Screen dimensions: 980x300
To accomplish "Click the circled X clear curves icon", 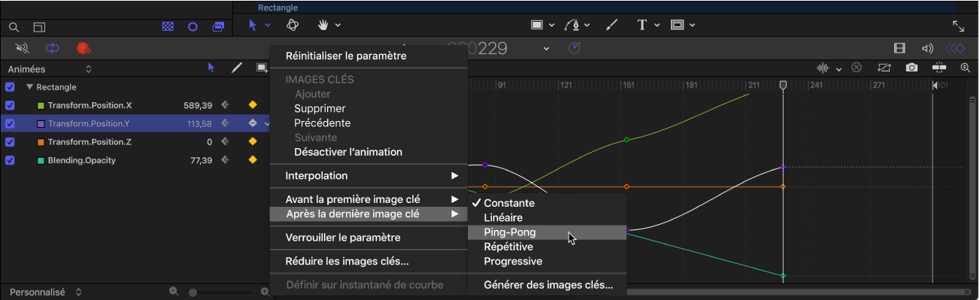I will (856, 68).
